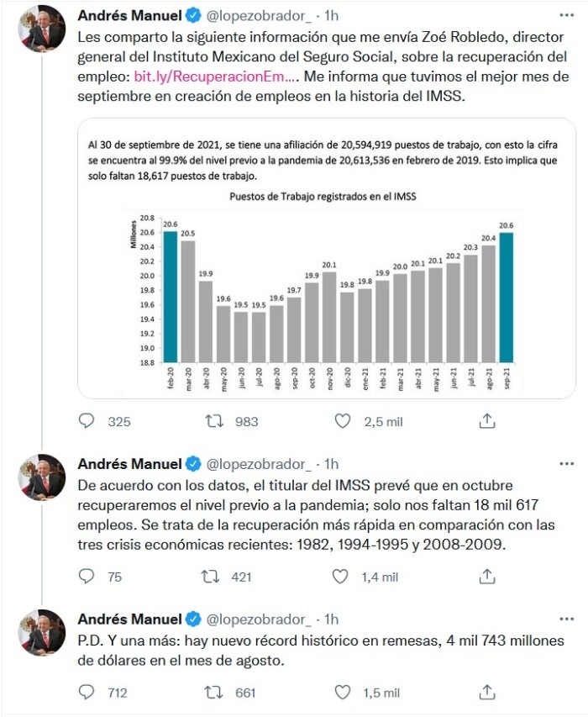Like the second tweet with 1,4 mil likes

342,577
